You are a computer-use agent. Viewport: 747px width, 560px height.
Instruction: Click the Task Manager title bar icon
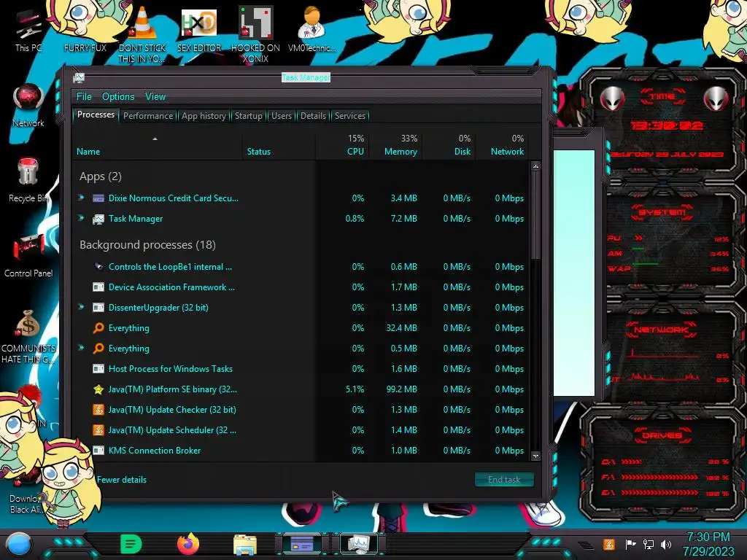pyautogui.click(x=79, y=77)
